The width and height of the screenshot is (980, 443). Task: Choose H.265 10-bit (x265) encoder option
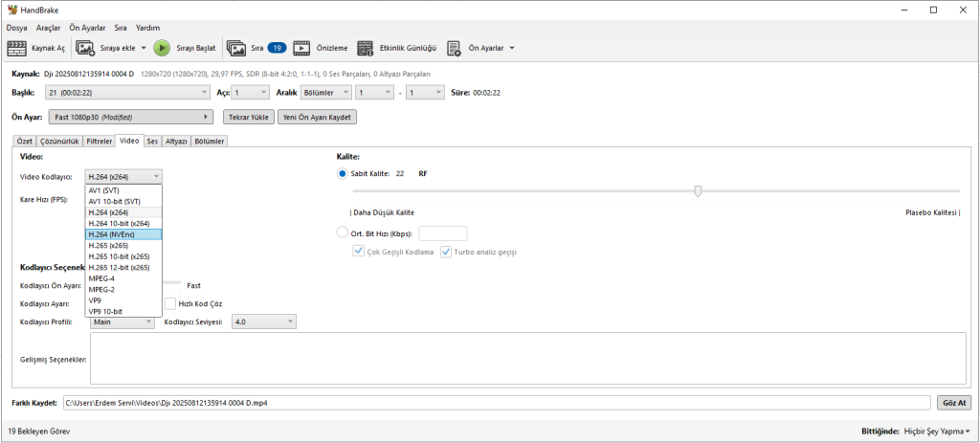(x=123, y=256)
